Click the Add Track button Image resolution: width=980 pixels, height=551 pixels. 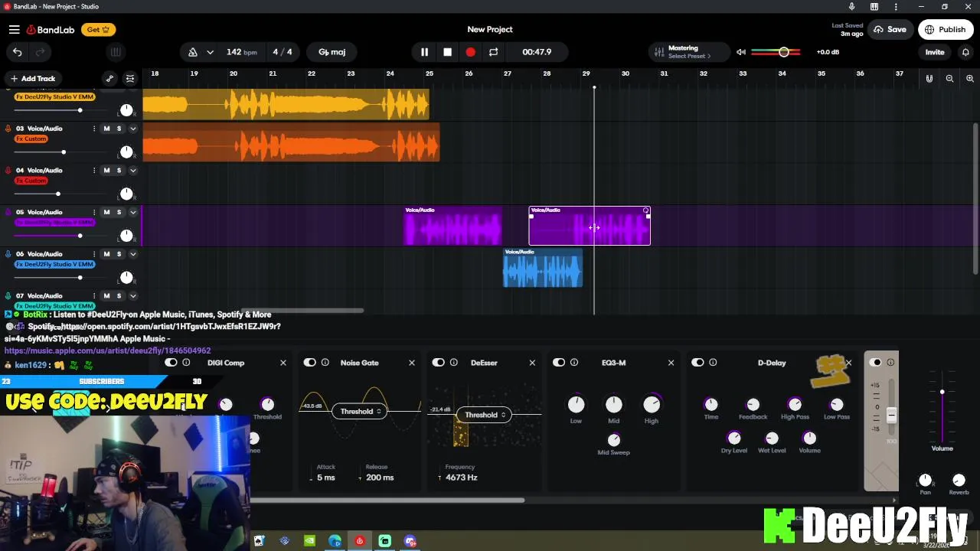pos(32,78)
